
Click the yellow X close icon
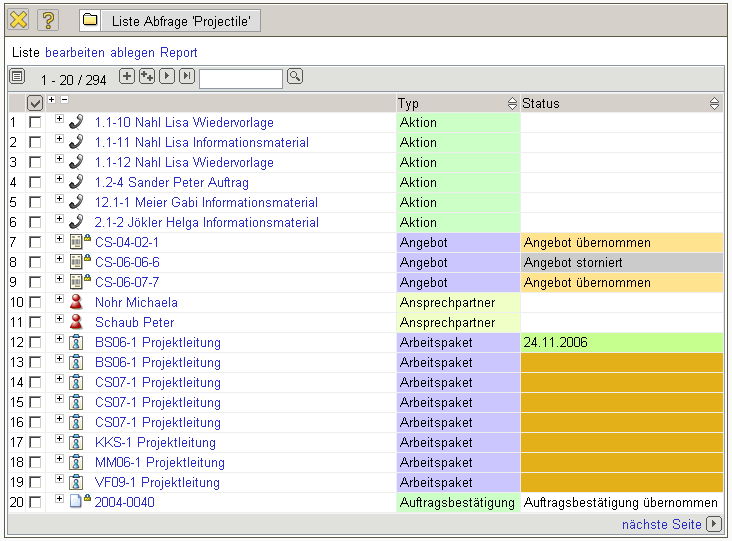tap(18, 20)
